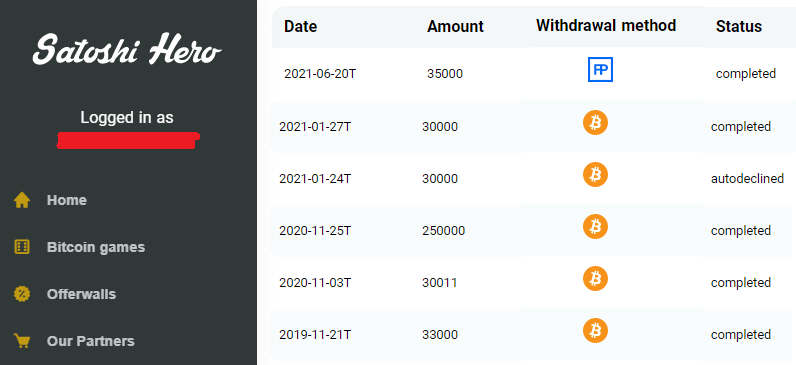Screen dimensions: 796x365
Task: Click the Bitcoin icon in 2020-11-03 row
Action: (595, 279)
